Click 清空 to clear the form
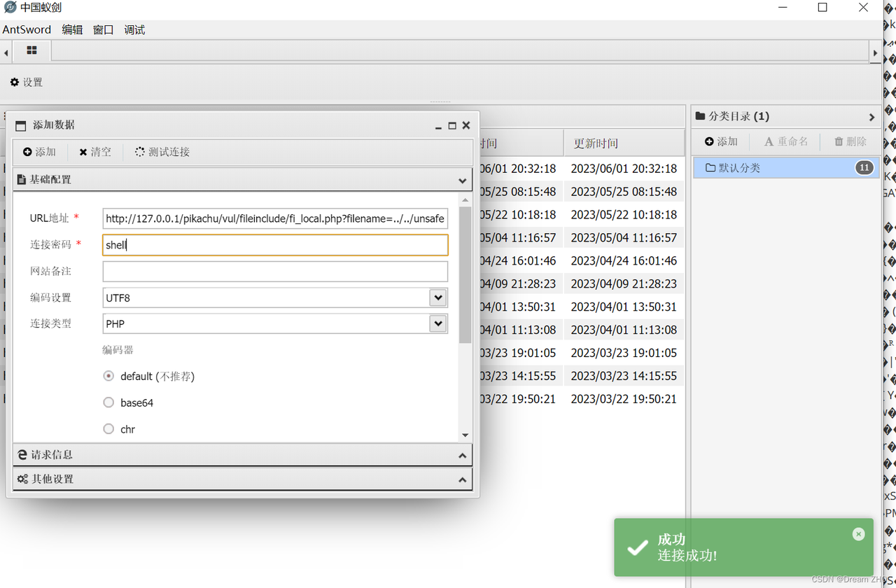This screenshot has width=896, height=588. tap(95, 152)
